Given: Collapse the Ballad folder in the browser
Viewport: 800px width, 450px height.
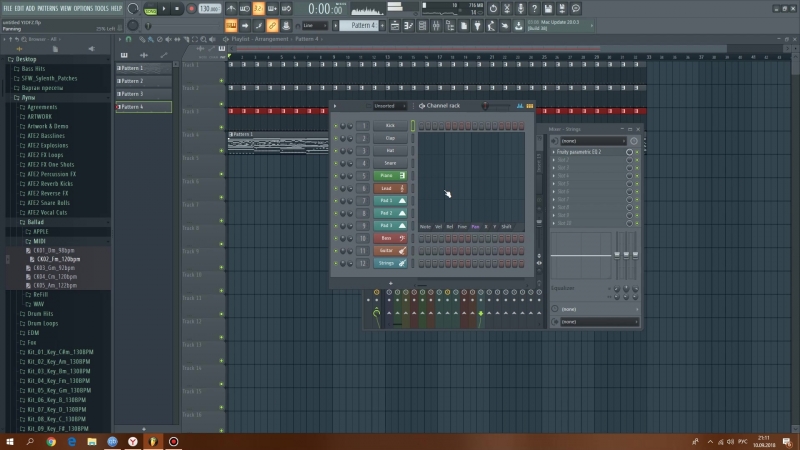Looking at the screenshot, I should pyautogui.click(x=36, y=222).
